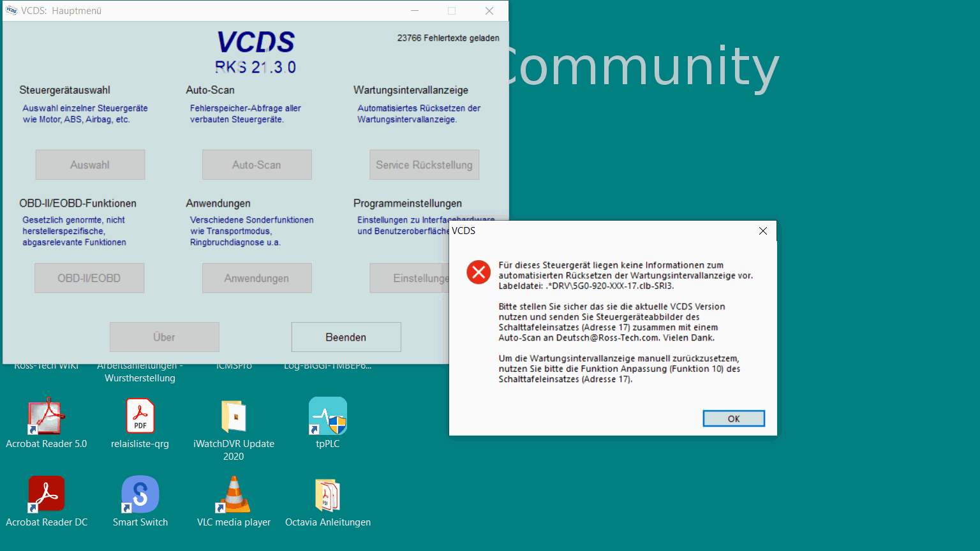Image resolution: width=980 pixels, height=551 pixels.
Task: Click the 'Programmeinstellungen' heading
Action: [x=408, y=203]
